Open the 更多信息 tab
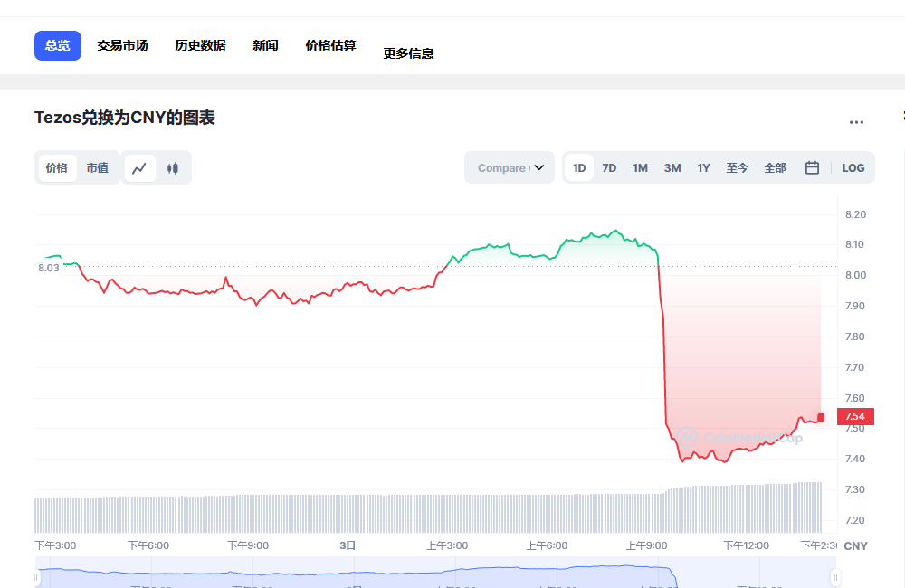The width and height of the screenshot is (905, 588). tap(409, 53)
